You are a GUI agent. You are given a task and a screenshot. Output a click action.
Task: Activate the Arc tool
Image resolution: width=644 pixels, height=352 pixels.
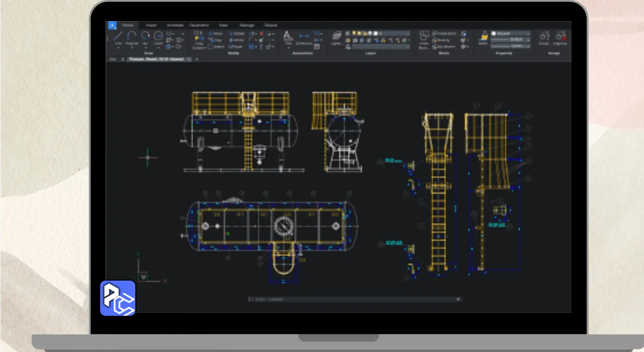[145, 37]
